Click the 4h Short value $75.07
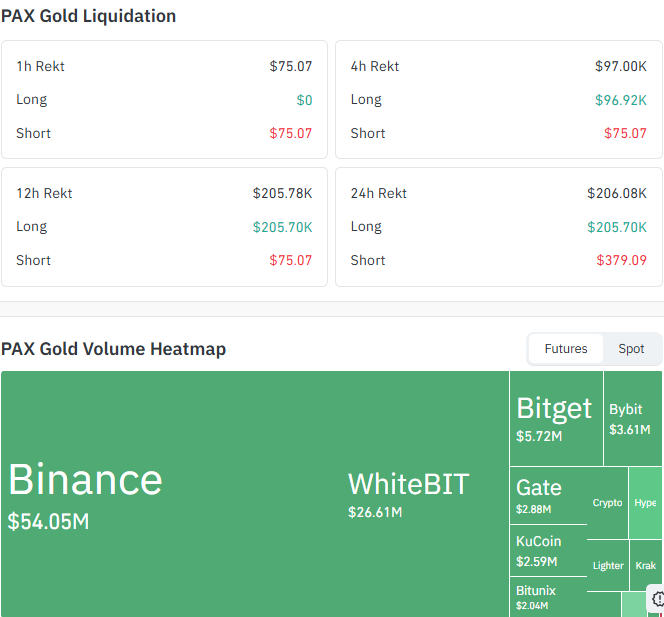This screenshot has height=617, width=664. pyautogui.click(x=625, y=133)
